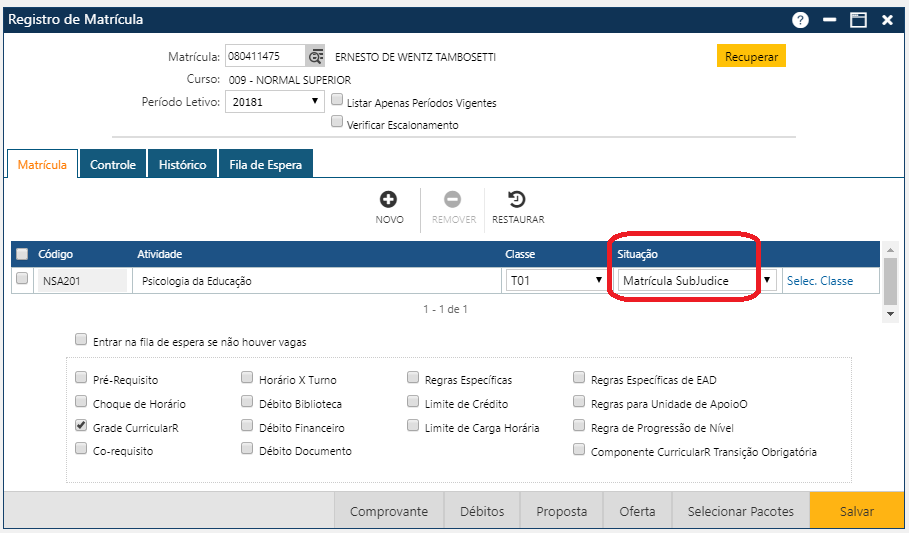Screen dimensions: 909x533
Task: Click the search icon beside Matrícula field
Action: (316, 57)
